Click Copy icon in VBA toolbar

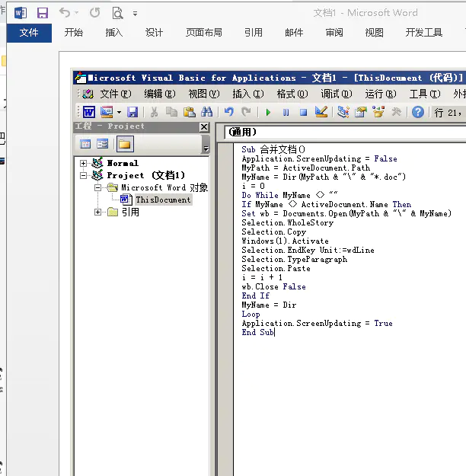pos(171,112)
